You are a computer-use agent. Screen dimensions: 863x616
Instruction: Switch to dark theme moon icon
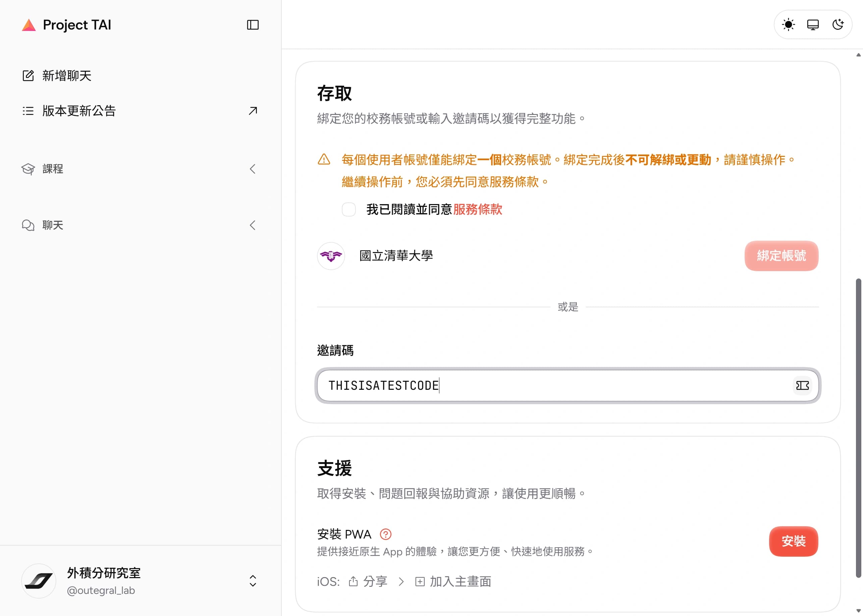[838, 25]
